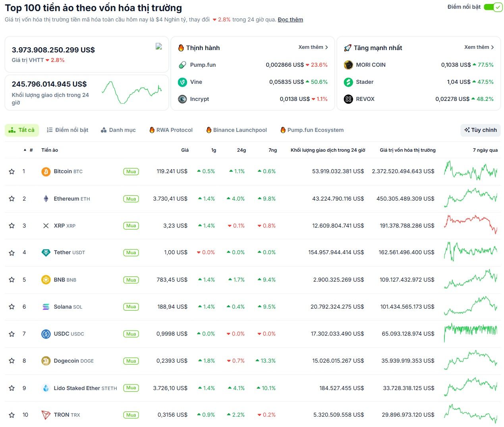The width and height of the screenshot is (504, 427).
Task: Open Xem thêm in Thịnh hành card
Action: point(313,47)
